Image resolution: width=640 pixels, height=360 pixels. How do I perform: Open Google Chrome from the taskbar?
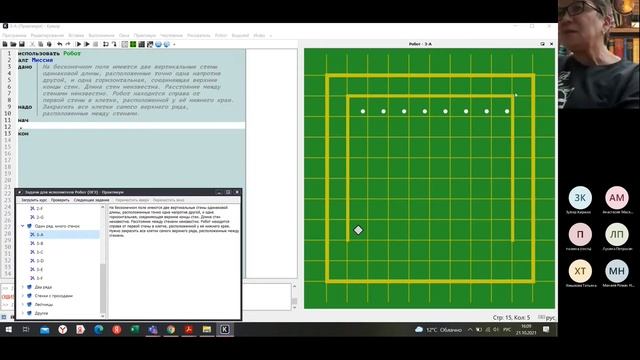[x=171, y=329]
